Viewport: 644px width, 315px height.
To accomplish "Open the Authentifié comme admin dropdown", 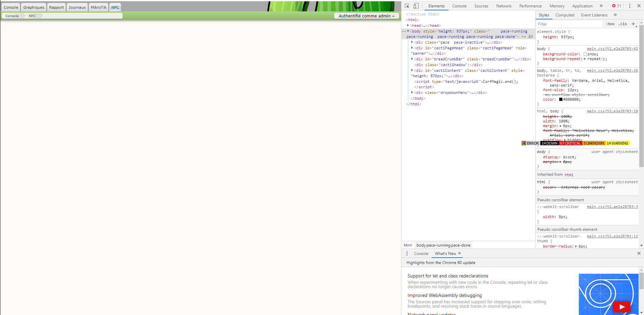I will click(366, 16).
